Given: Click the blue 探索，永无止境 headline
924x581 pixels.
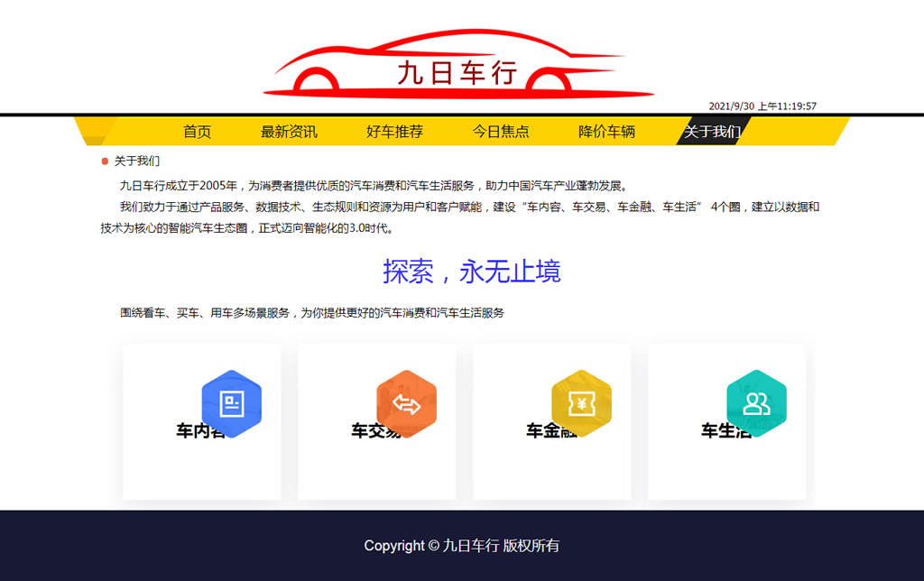Looking at the screenshot, I should click(471, 271).
